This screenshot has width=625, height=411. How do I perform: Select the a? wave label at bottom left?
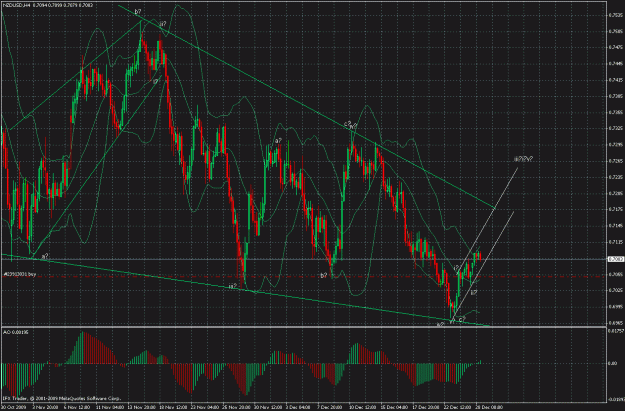(x=45, y=256)
